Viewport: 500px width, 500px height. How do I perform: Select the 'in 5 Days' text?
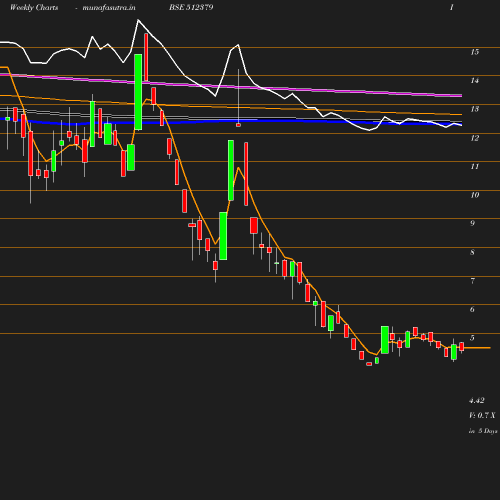pyautogui.click(x=483, y=431)
